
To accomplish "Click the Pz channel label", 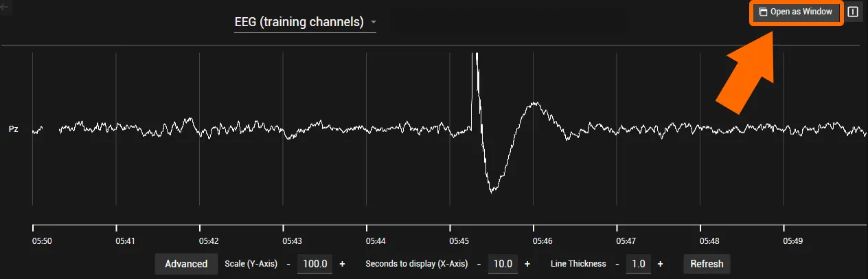I will (x=13, y=129).
